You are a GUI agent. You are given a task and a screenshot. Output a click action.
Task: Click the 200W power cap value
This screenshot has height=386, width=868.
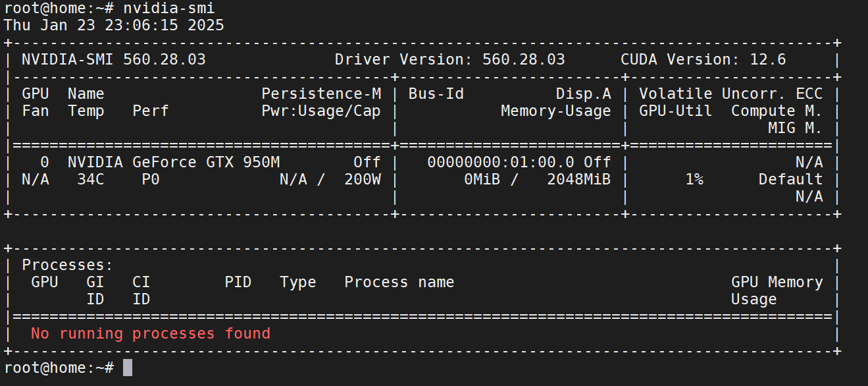pyautogui.click(x=363, y=179)
